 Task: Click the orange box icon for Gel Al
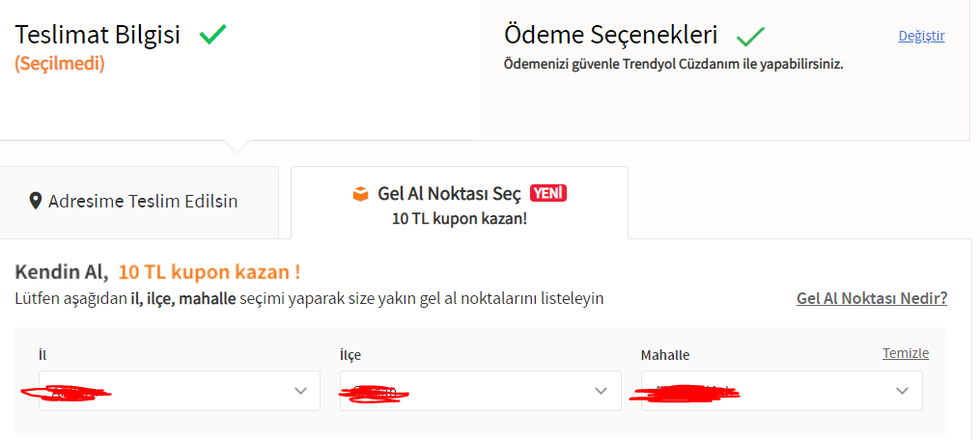(x=361, y=194)
